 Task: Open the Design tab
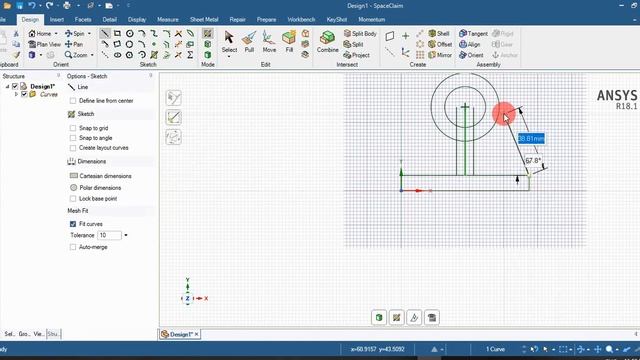tap(30, 19)
